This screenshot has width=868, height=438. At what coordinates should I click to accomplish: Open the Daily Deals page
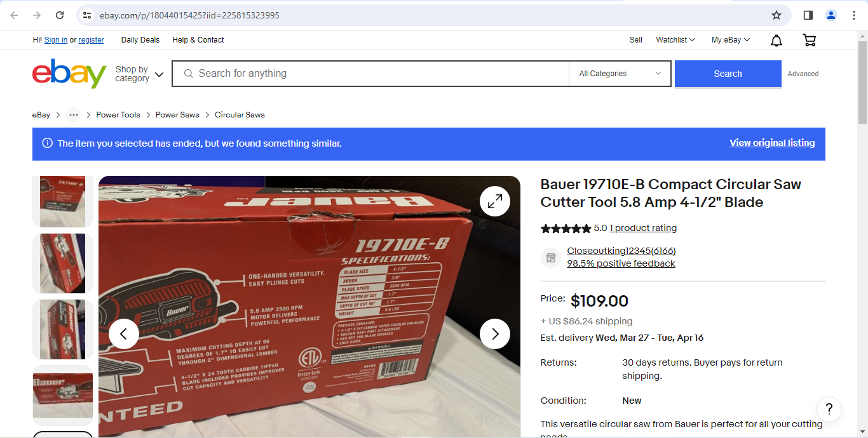(140, 40)
